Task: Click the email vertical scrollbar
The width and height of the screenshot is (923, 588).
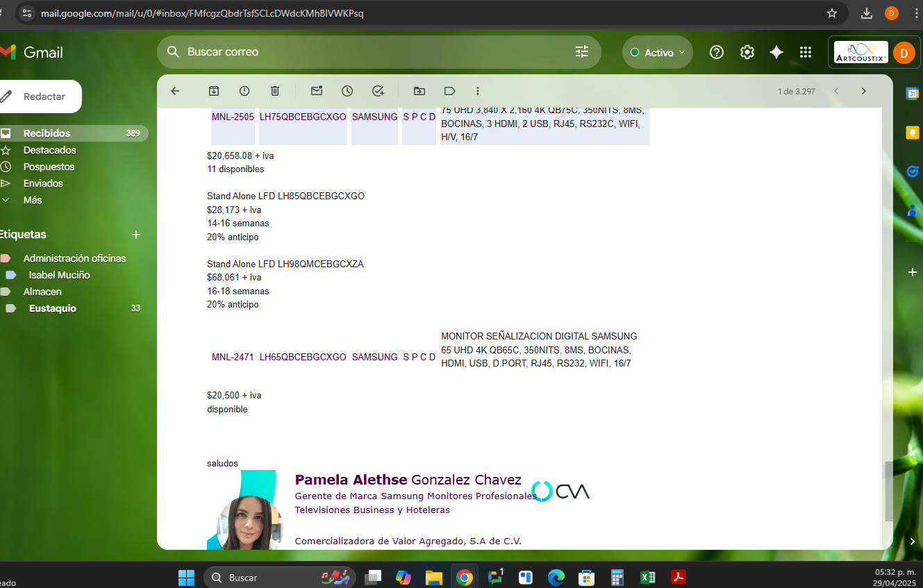Action: point(888,492)
